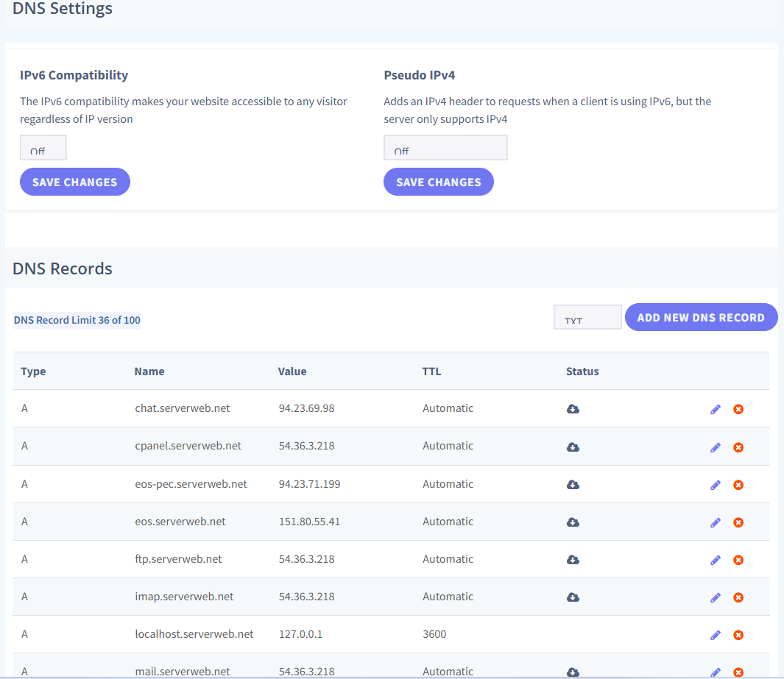The image size is (784, 679).
Task: Open the IPv6 Compatibility dropdown
Action: coord(43,148)
